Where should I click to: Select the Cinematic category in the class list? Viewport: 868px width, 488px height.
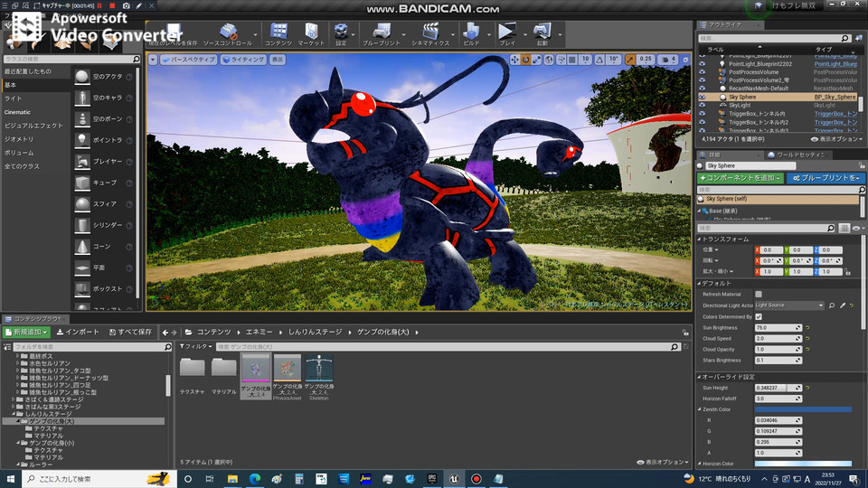(x=18, y=112)
